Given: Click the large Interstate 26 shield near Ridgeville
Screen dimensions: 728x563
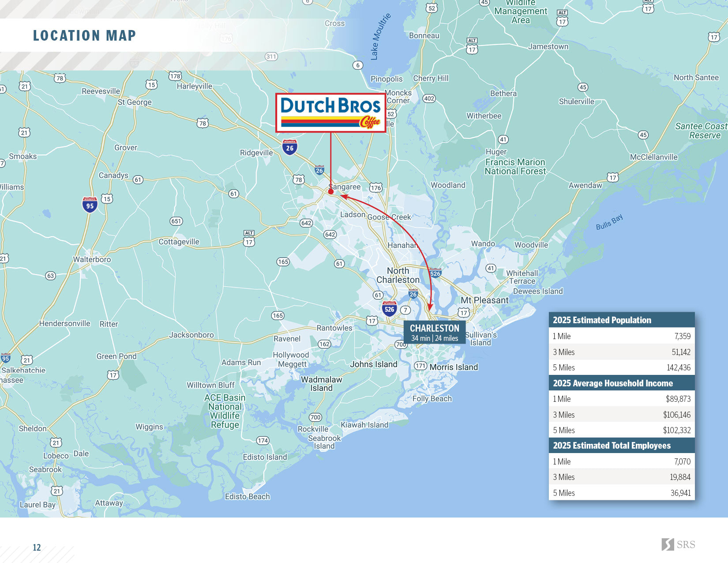Looking at the screenshot, I should pos(289,147).
